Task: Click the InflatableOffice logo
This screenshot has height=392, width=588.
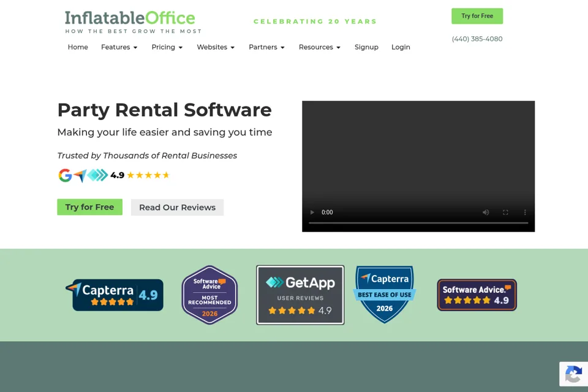Action: (133, 22)
